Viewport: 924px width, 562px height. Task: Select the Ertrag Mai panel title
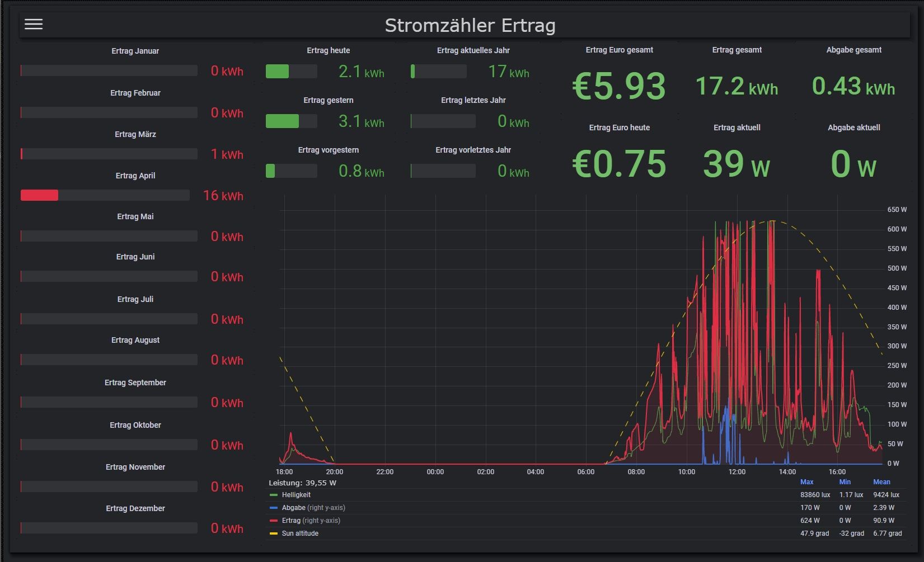tap(135, 216)
